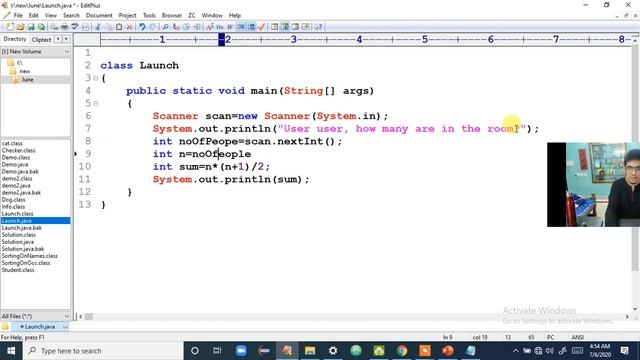Toggle line number display toolbar icon
Viewport: 640px width, 360px height.
tap(251, 27)
